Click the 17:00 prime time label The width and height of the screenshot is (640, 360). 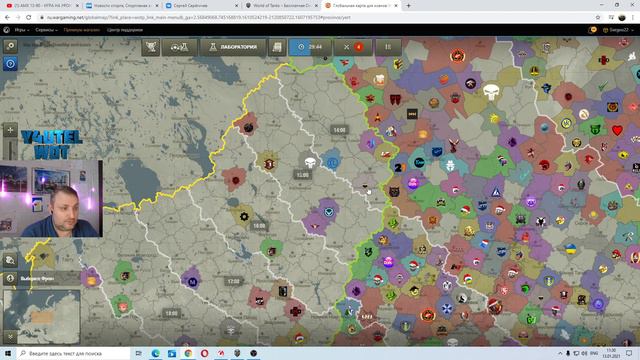(x=233, y=282)
